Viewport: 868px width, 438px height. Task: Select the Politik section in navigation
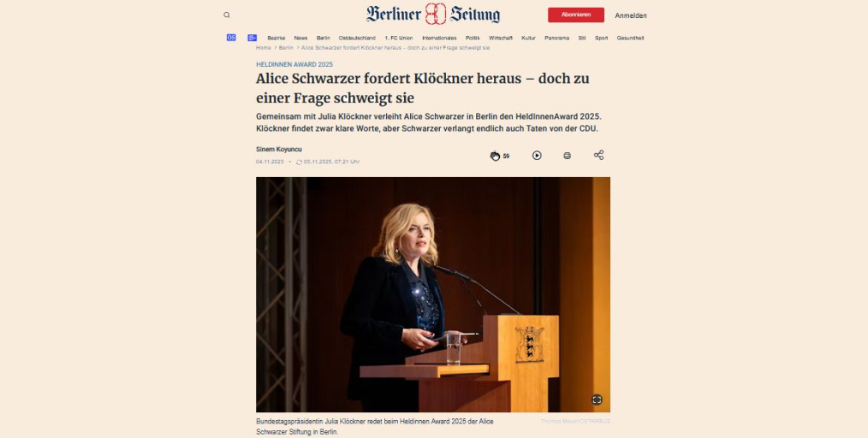473,38
